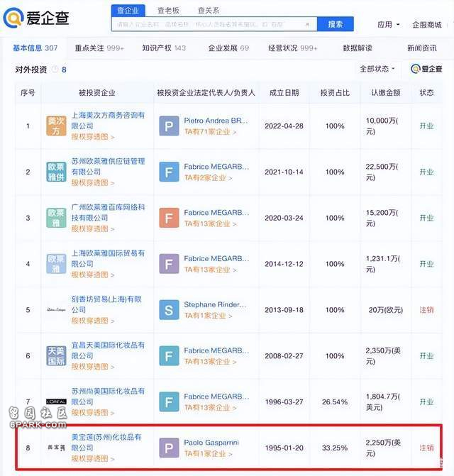The height and width of the screenshot is (476, 454).
Task: Open the 知识产权 143 tab
Action: [164, 48]
